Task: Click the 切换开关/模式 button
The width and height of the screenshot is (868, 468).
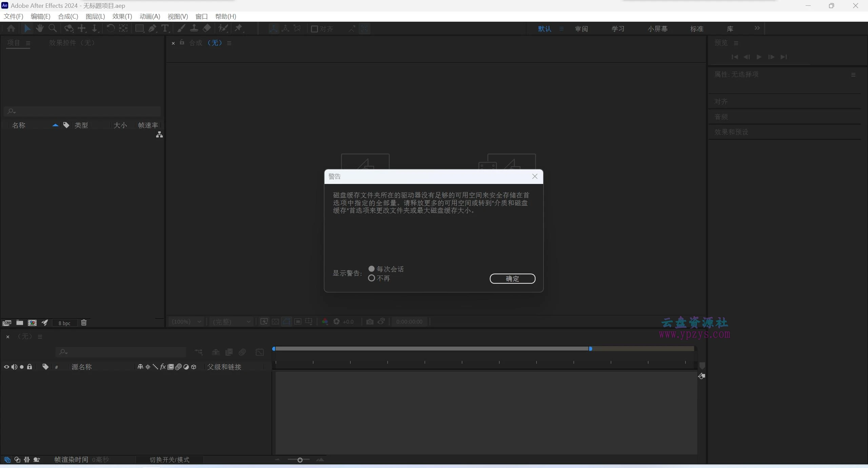Action: [170, 460]
